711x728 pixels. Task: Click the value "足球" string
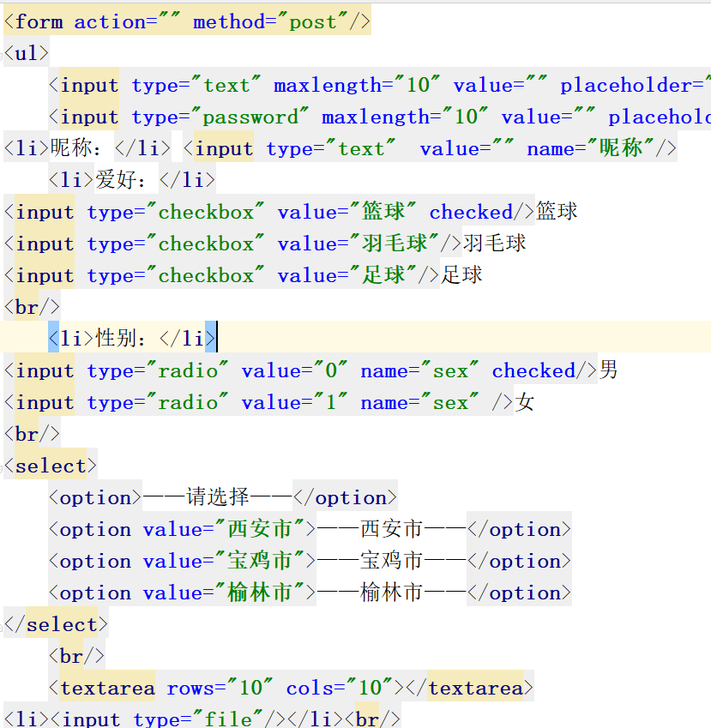(383, 275)
